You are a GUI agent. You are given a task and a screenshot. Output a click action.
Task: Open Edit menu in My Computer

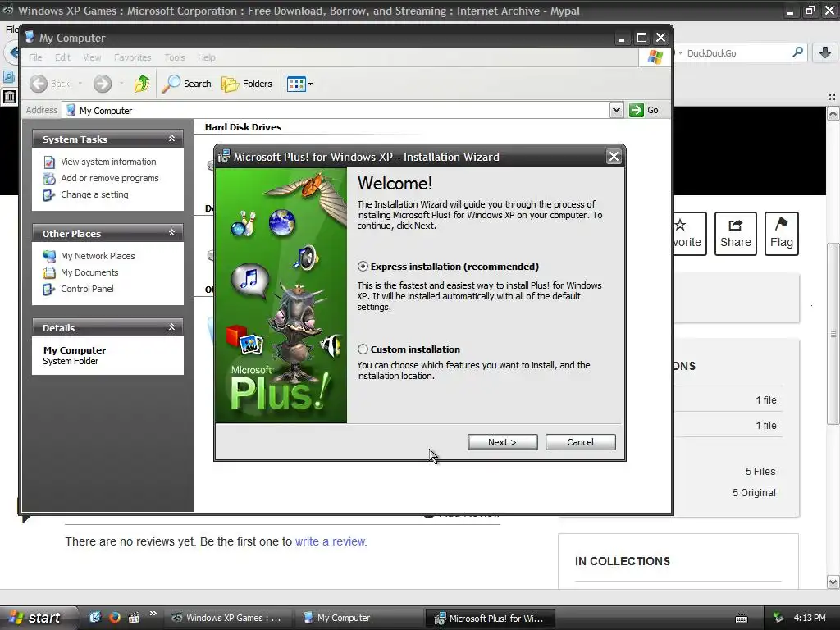(62, 57)
